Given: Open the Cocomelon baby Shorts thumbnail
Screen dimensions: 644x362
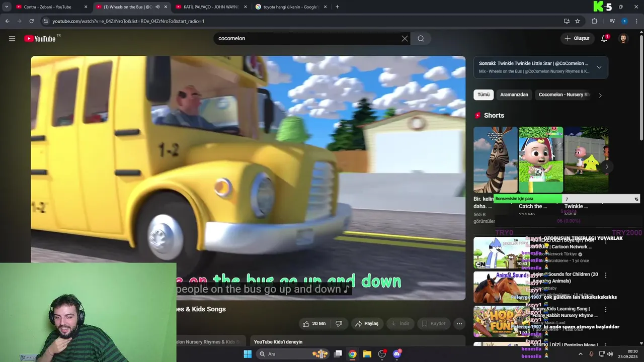Looking at the screenshot, I should [541, 160].
